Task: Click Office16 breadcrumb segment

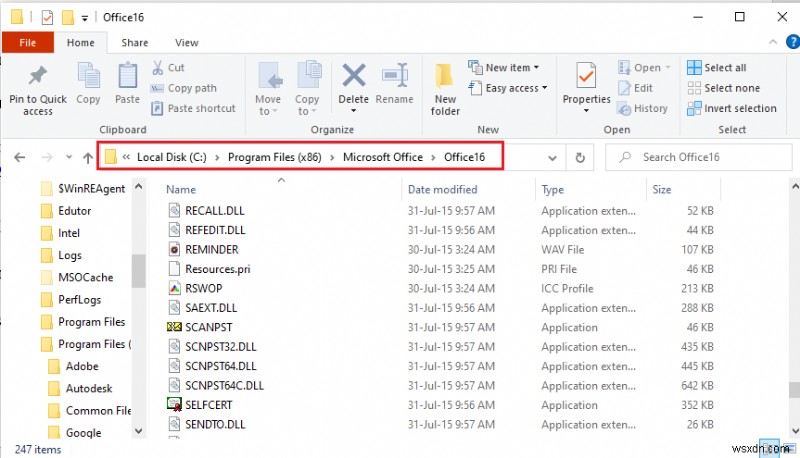Action: 464,157
